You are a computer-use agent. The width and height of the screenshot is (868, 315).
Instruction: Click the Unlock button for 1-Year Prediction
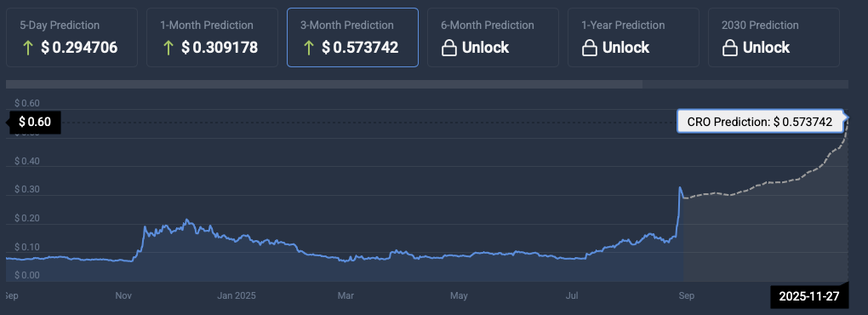click(626, 49)
